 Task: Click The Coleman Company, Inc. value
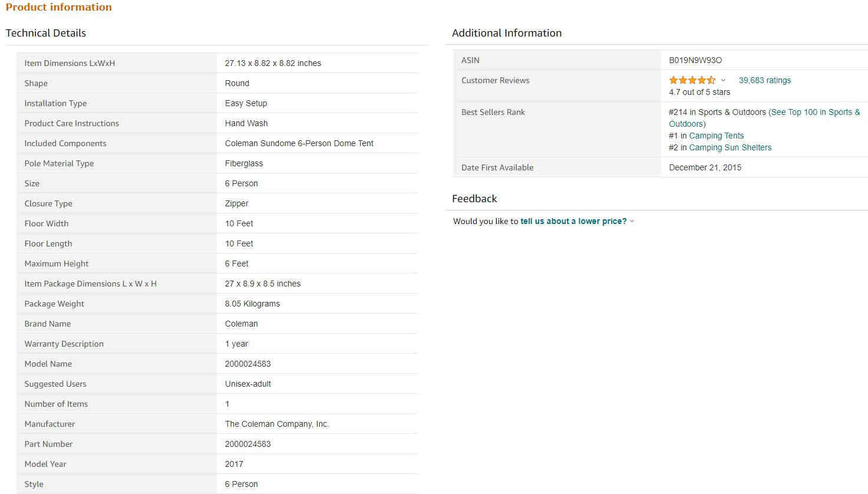coord(277,424)
